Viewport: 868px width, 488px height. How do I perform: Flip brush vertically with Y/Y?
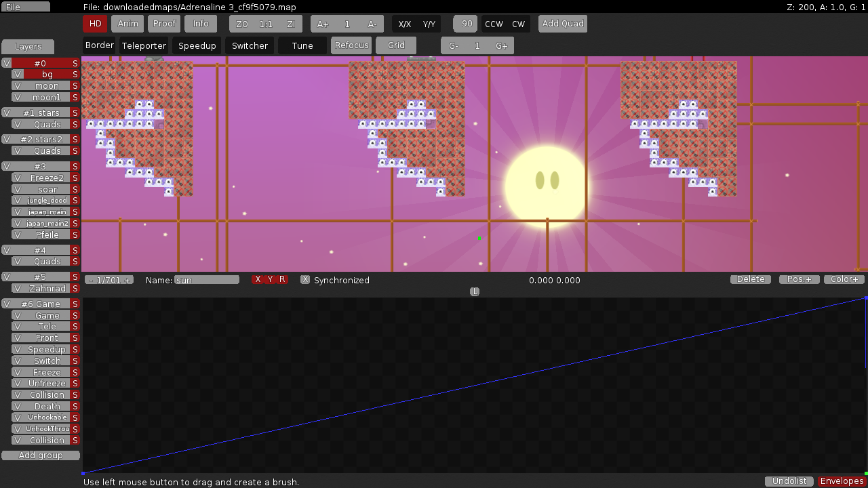(x=429, y=24)
